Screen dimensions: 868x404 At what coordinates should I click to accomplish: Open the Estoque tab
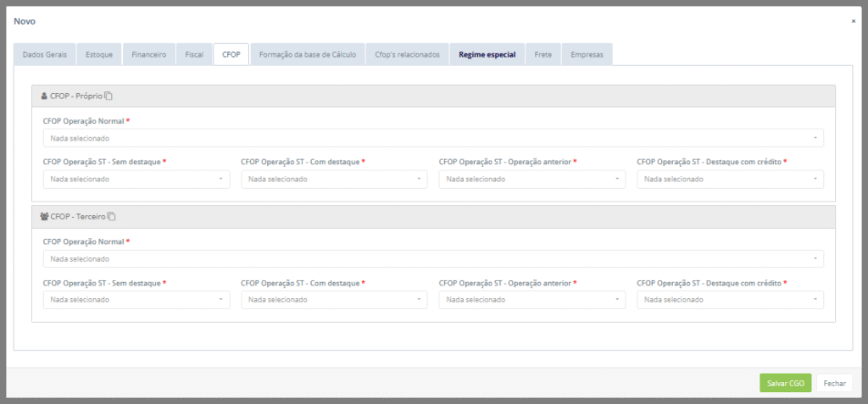point(99,54)
